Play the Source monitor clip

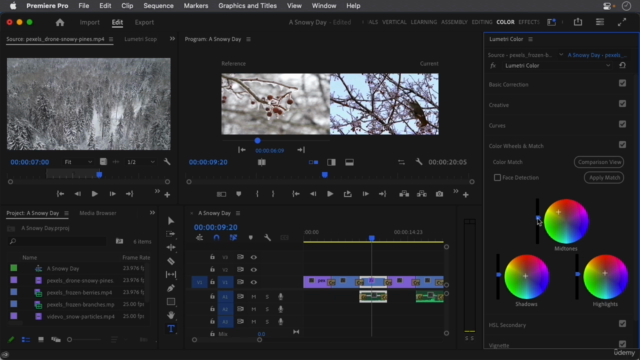pyautogui.click(x=94, y=194)
